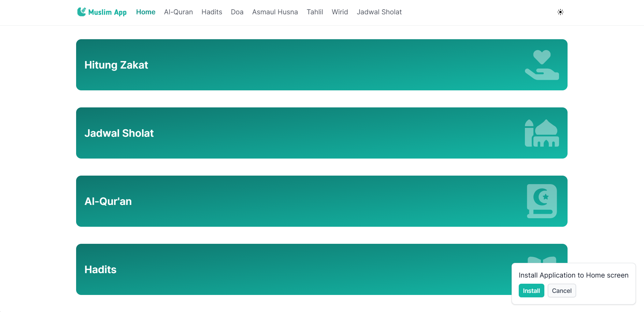Open Wirid from the top menu

click(x=340, y=12)
